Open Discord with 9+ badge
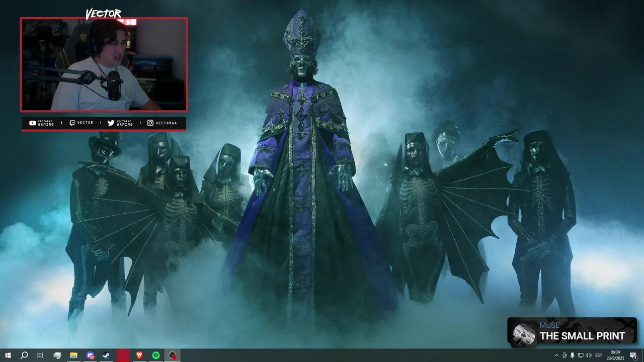The height and width of the screenshot is (362, 644). pos(90,355)
